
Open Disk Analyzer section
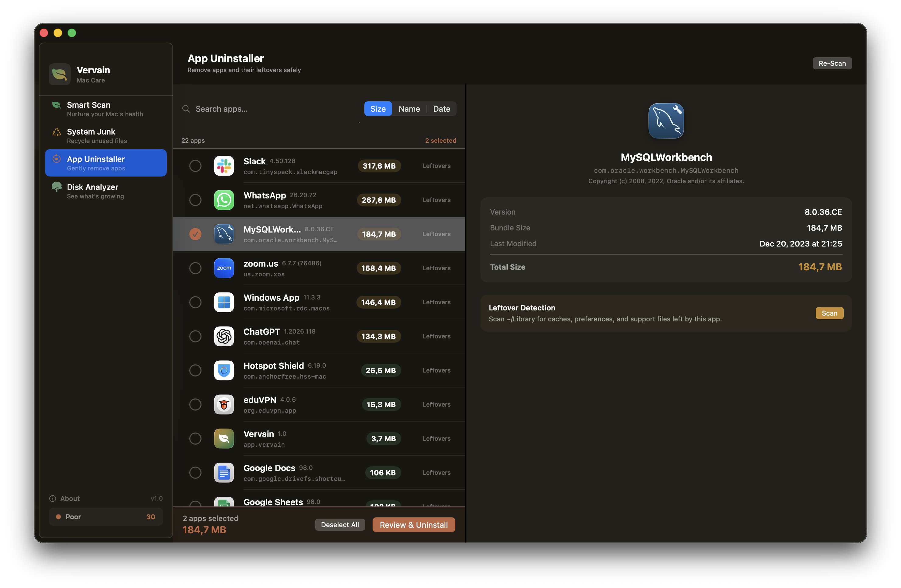106,191
